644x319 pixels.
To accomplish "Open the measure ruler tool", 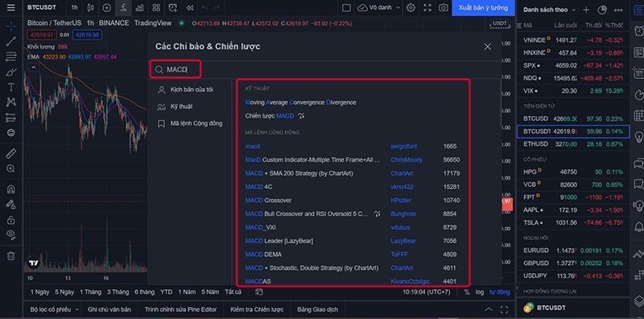I will [x=11, y=154].
